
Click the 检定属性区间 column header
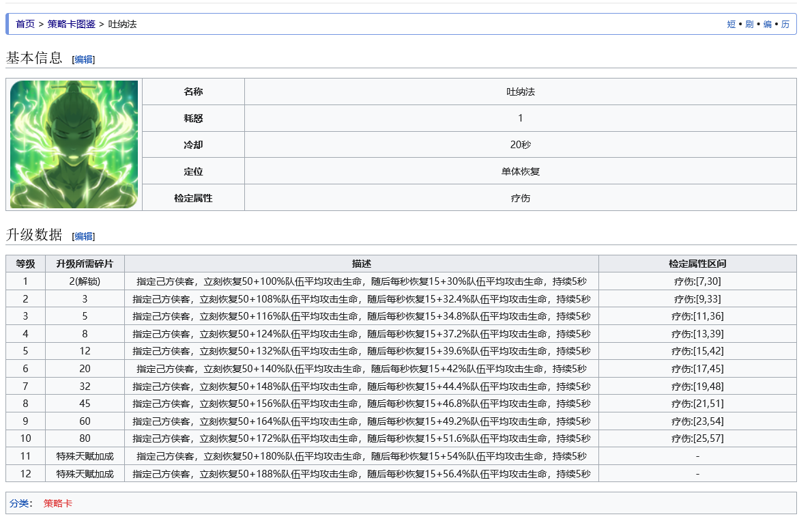click(x=697, y=264)
